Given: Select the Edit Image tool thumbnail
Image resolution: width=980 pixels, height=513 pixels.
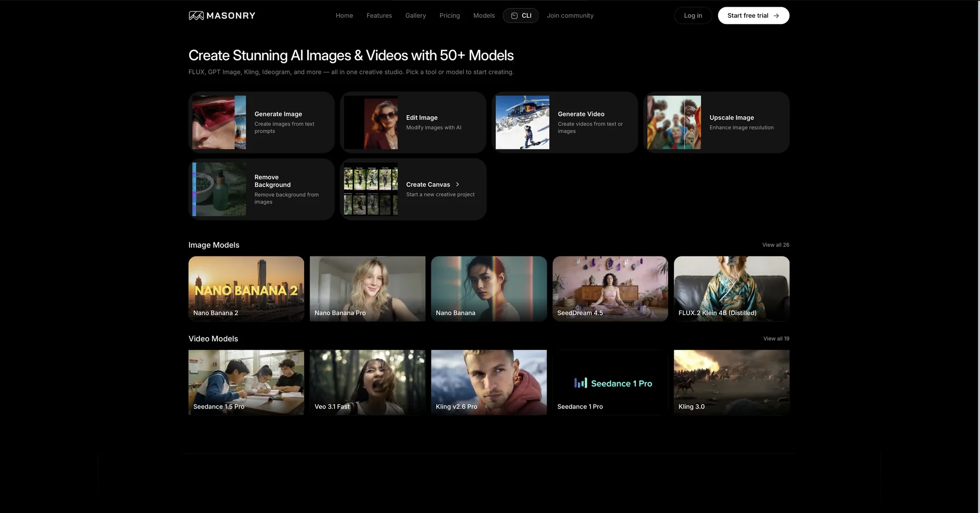Looking at the screenshot, I should 371,122.
